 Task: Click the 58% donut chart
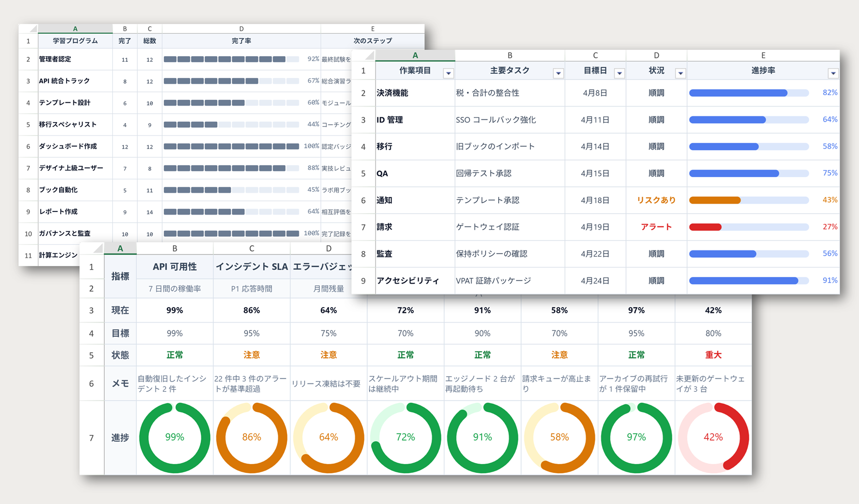point(559,437)
